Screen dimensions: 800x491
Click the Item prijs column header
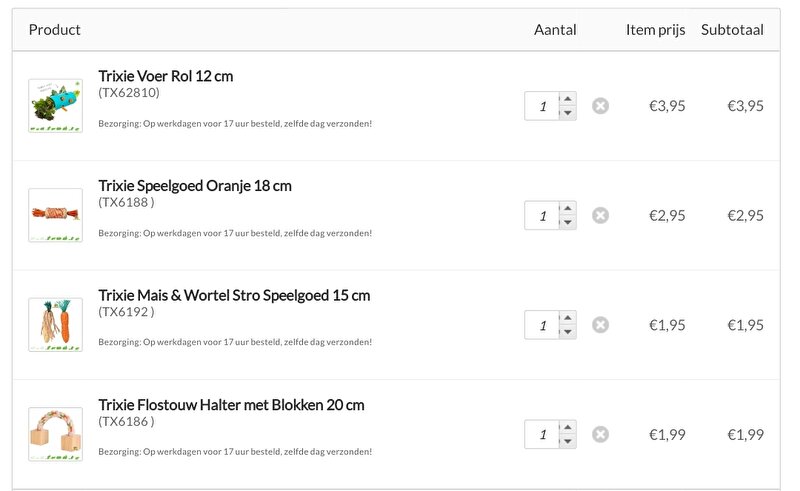656,30
